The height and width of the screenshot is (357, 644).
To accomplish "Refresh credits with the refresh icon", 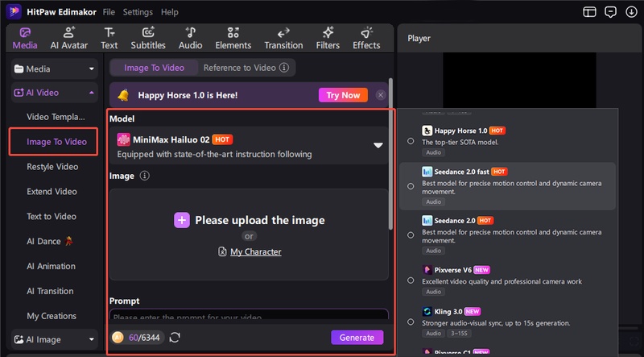I will (175, 338).
